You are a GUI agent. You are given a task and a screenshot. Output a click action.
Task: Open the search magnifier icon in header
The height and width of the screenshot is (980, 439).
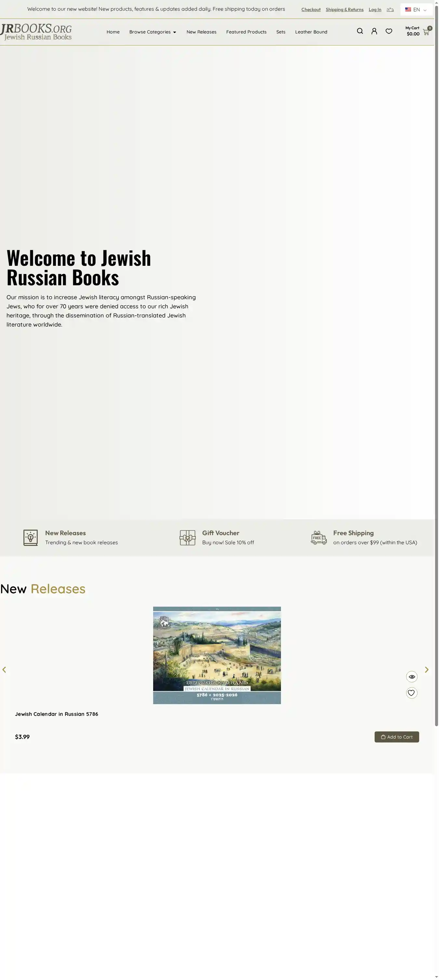pyautogui.click(x=359, y=31)
